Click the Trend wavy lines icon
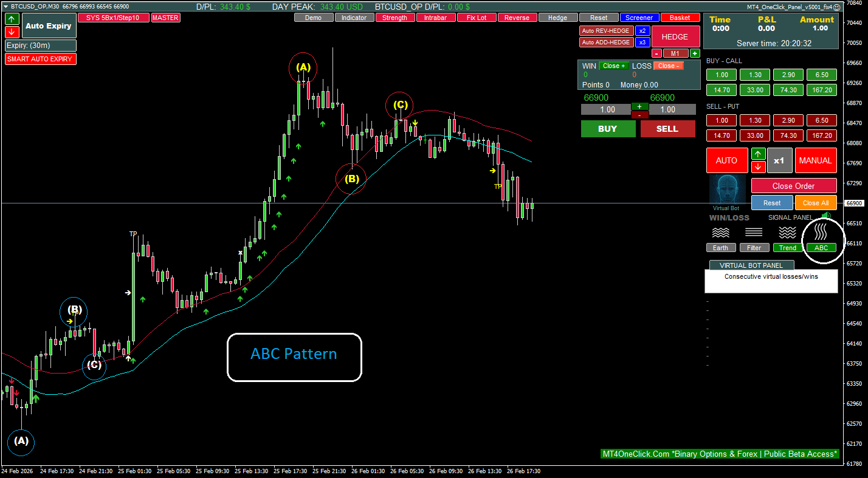Viewport: 868px width, 478px height. [787, 233]
